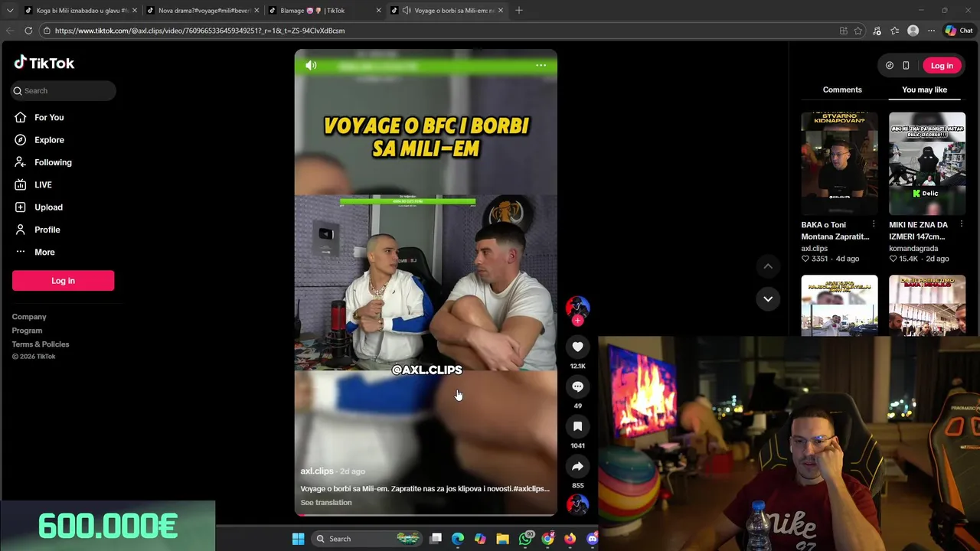Open the komandagrada author link

913,248
